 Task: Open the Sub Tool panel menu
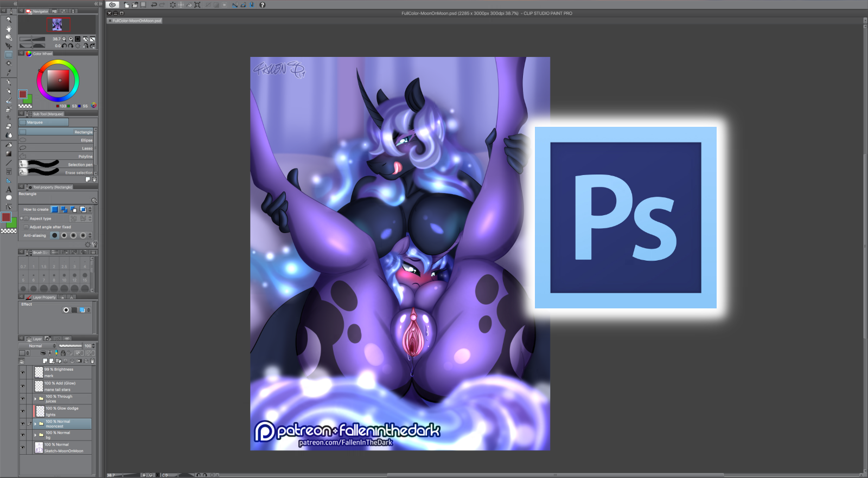pos(21,114)
